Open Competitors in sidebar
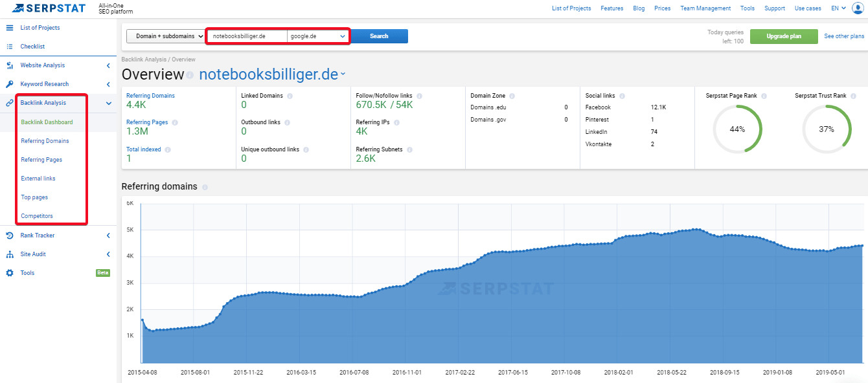 click(37, 216)
